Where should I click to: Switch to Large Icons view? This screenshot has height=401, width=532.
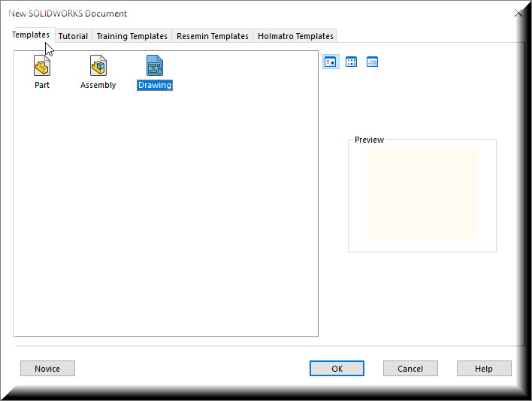click(x=331, y=62)
